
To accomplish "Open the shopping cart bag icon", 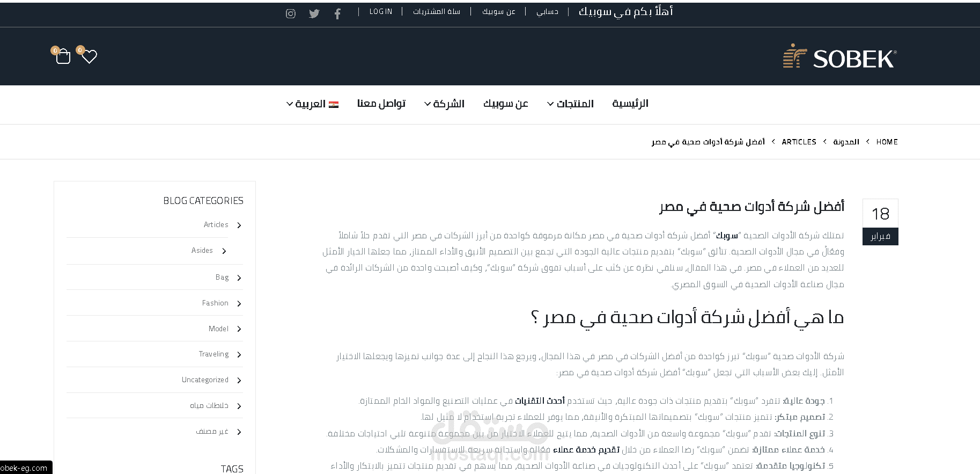I will (63, 56).
